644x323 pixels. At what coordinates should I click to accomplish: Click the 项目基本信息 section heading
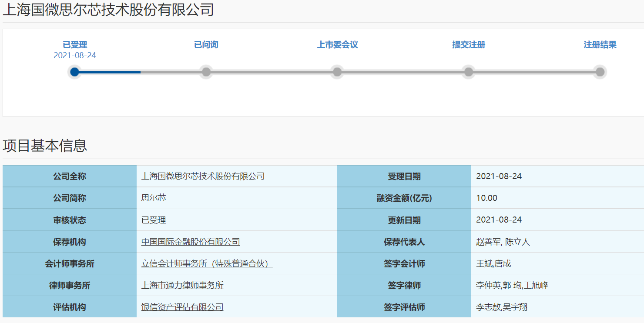tap(45, 146)
